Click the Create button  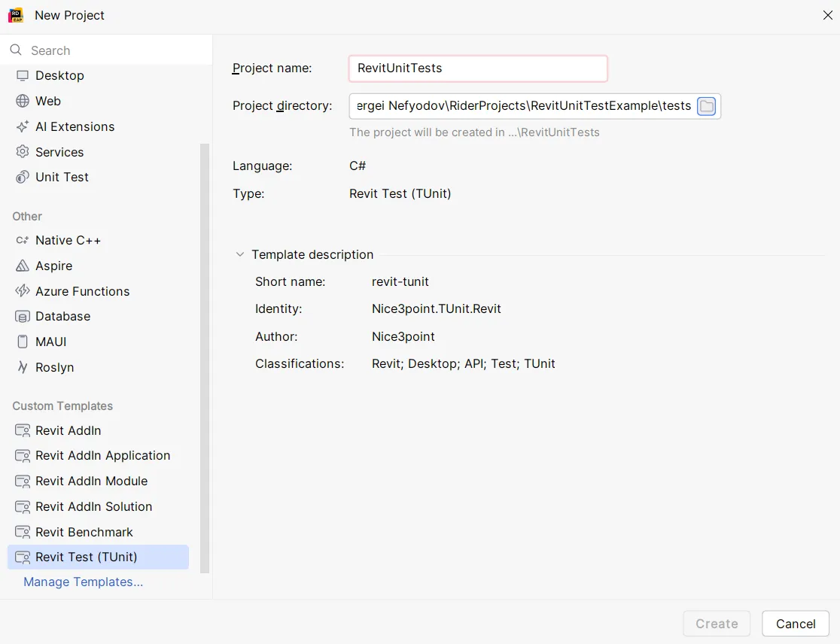[717, 624]
